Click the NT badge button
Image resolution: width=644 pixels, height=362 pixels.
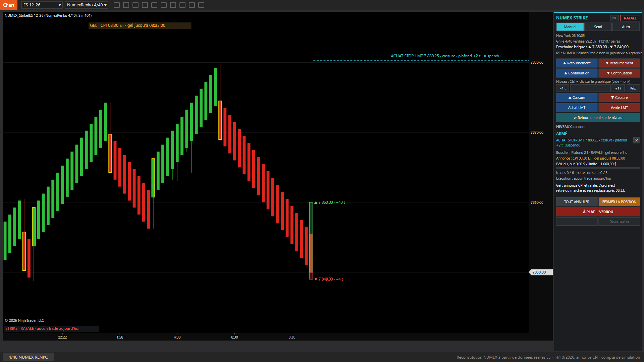pos(614,18)
